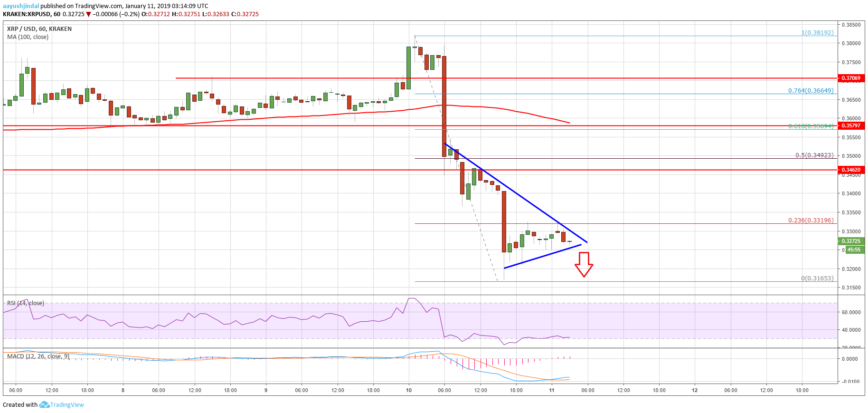
Task: Open the TradingView link in footer
Action: tap(67, 405)
